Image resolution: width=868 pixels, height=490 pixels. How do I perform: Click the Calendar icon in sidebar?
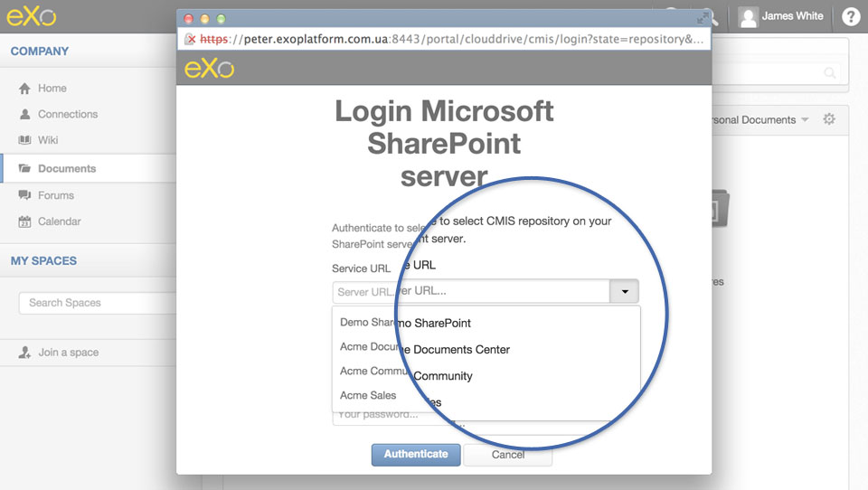(24, 221)
